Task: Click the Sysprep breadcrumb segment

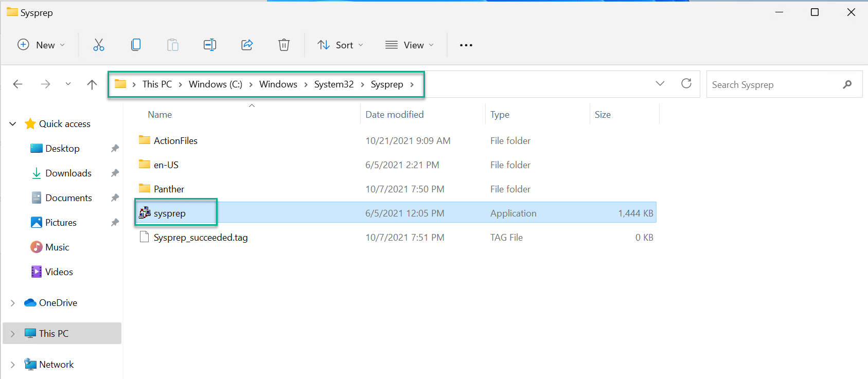Action: tap(387, 84)
